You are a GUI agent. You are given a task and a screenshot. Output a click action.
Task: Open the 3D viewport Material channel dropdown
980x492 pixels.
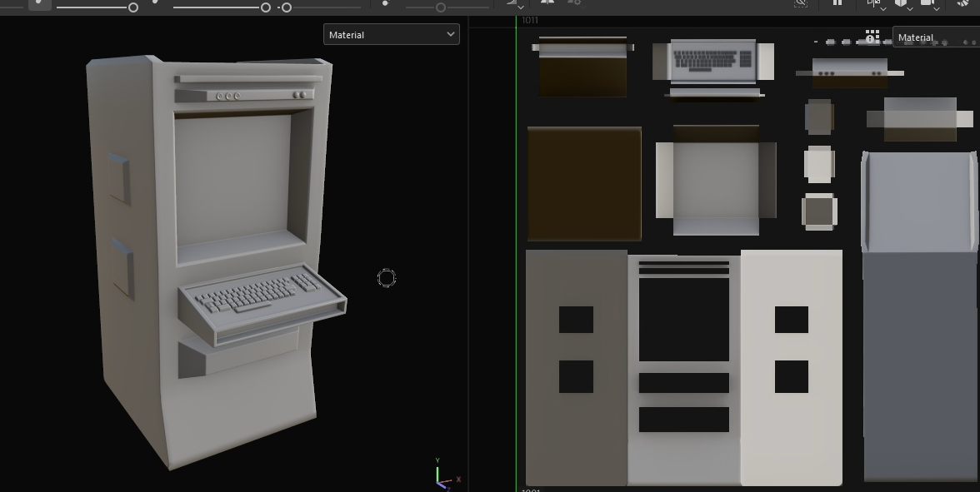pyautogui.click(x=392, y=34)
